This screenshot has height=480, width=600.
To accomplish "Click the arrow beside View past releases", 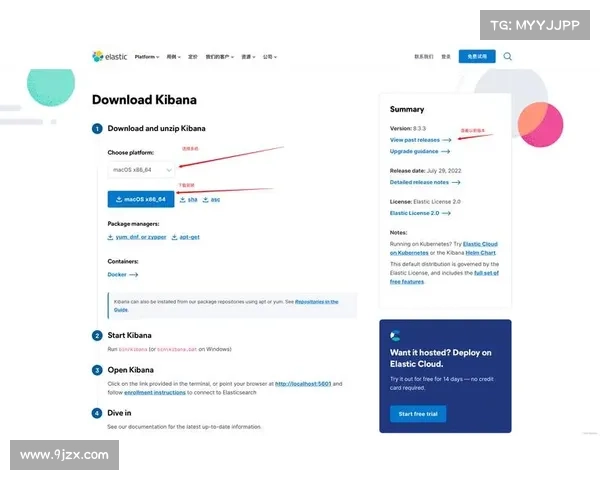I will (x=446, y=140).
